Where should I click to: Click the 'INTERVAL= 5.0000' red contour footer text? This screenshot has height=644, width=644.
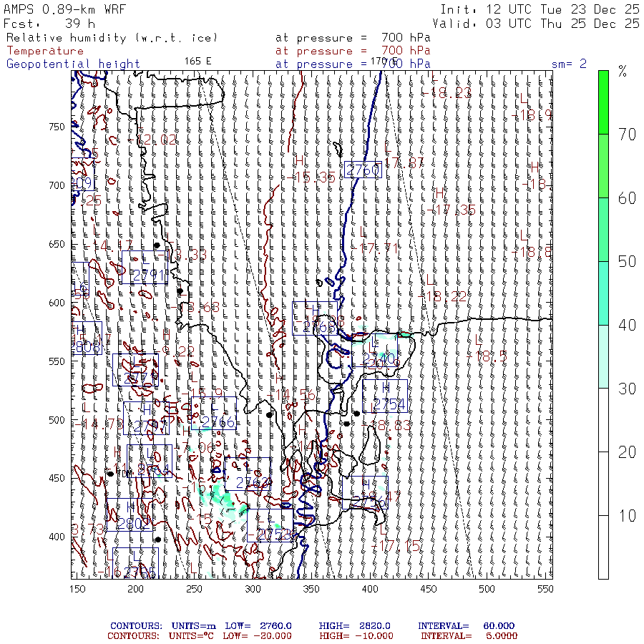pyautogui.click(x=469, y=636)
